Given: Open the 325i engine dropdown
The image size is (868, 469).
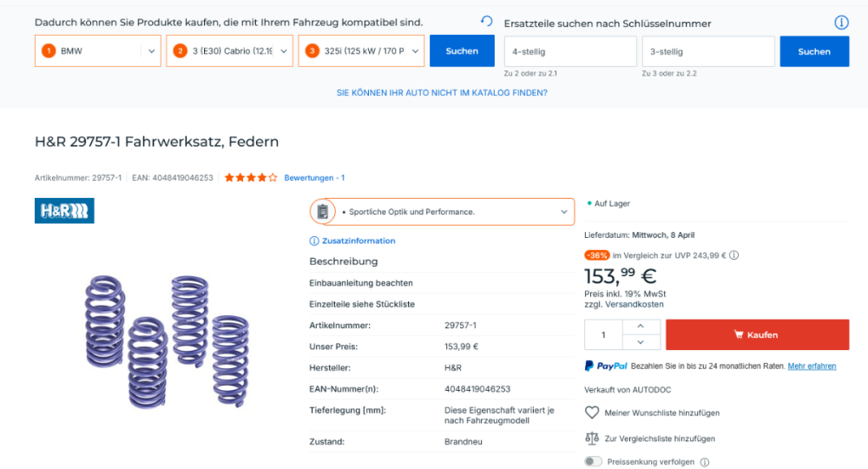Looking at the screenshot, I should [361, 51].
